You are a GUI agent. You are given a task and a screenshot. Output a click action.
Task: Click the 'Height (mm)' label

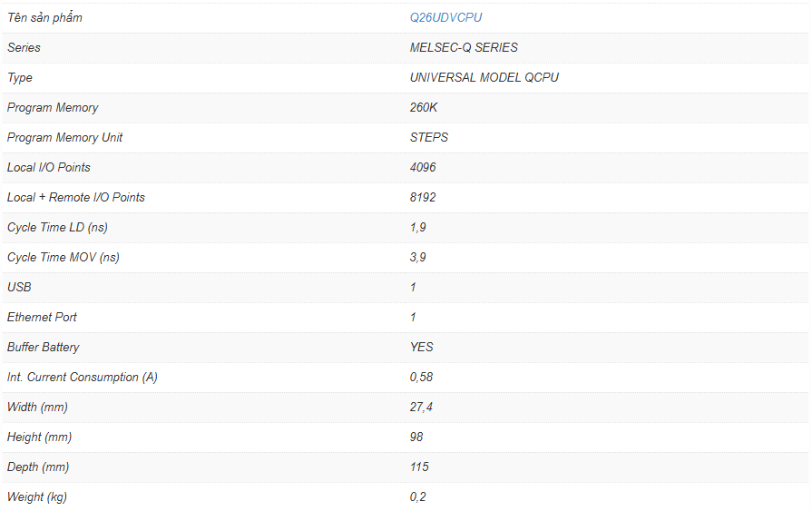click(x=37, y=437)
